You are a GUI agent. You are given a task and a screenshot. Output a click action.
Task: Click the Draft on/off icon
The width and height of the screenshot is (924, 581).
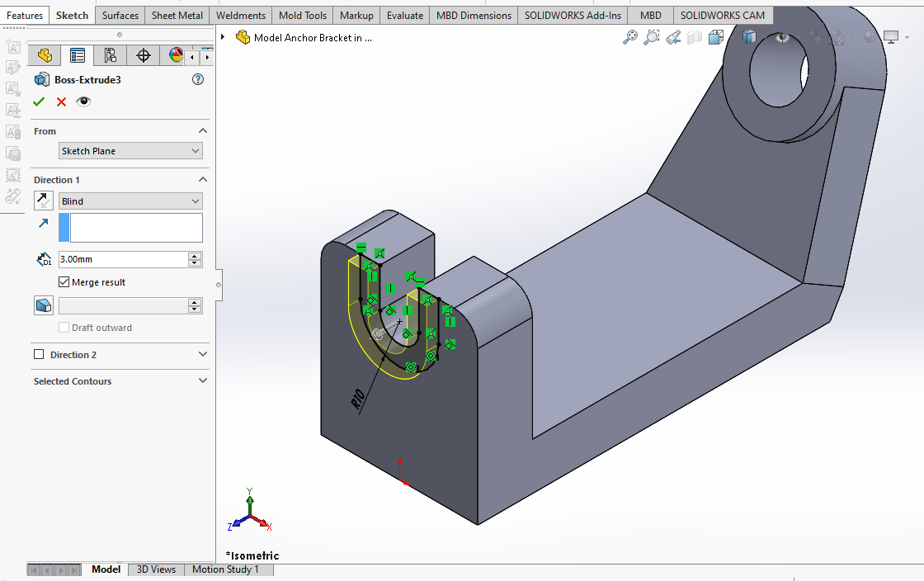43,305
